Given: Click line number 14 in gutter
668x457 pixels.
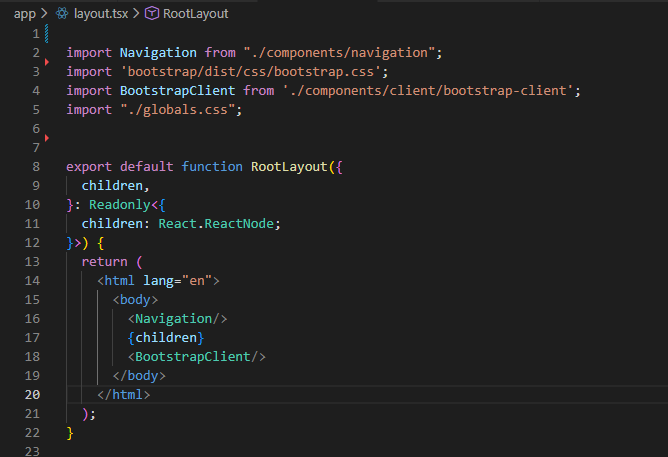Looking at the screenshot, I should tap(32, 281).
